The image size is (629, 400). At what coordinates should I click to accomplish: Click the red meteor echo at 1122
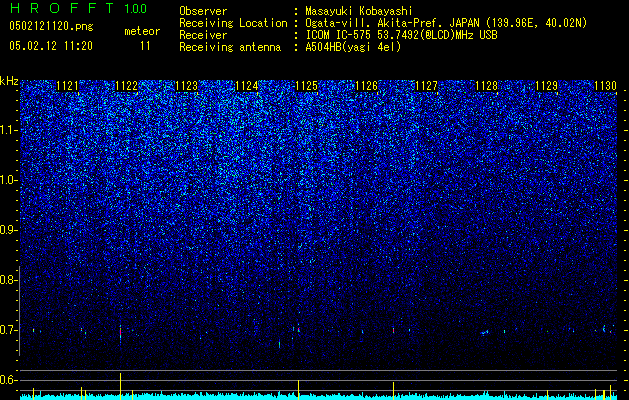pos(120,333)
